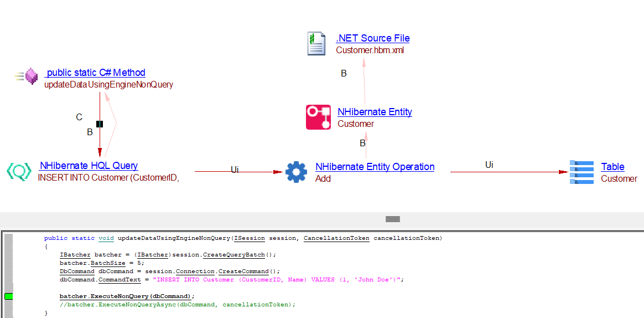Click the ISession type in the method signature
644x318 pixels.
pyautogui.click(x=250, y=238)
